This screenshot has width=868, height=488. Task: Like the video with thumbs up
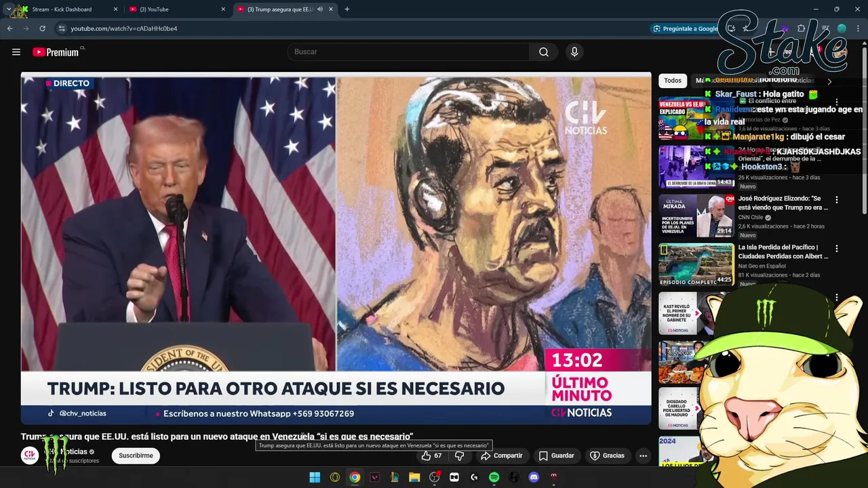tap(431, 455)
